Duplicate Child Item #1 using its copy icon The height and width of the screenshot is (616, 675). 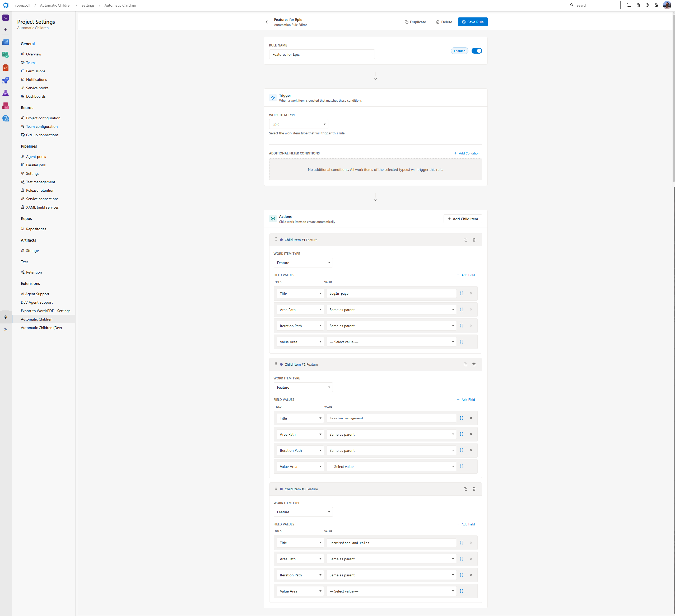pyautogui.click(x=465, y=239)
